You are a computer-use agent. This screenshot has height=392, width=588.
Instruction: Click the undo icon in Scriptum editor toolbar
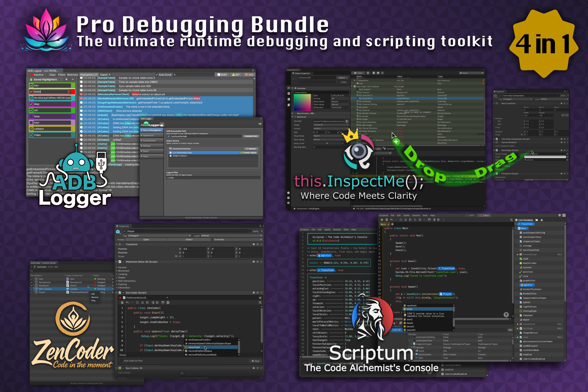391,220
